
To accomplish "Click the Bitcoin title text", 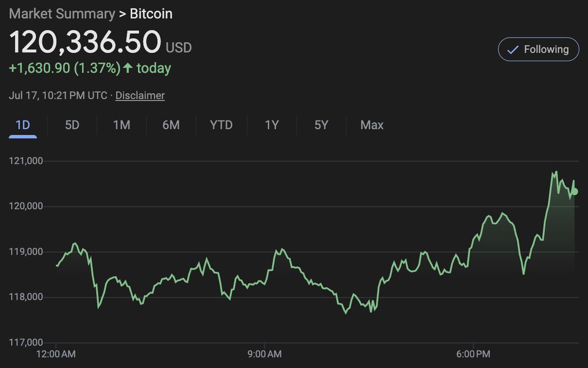I will pos(151,14).
